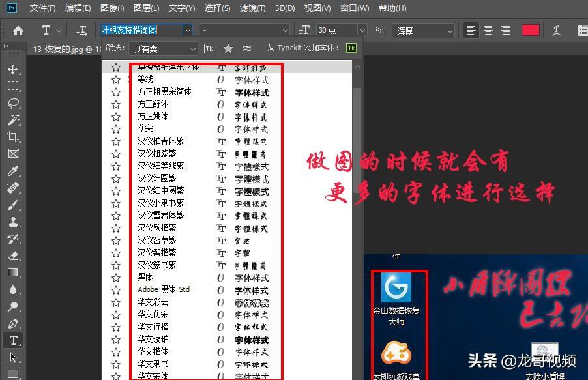The image size is (588, 380).
Task: Open the 编辑(E) menu
Action: pyautogui.click(x=78, y=8)
